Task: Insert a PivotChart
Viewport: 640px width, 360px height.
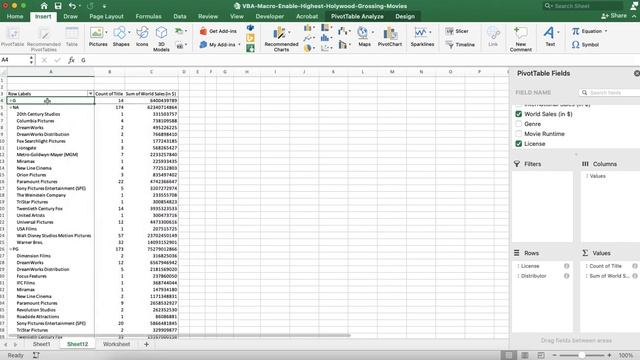Action: [x=390, y=37]
